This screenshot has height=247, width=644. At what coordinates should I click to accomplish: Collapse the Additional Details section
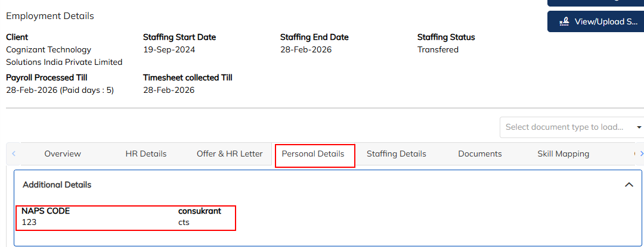(x=628, y=185)
